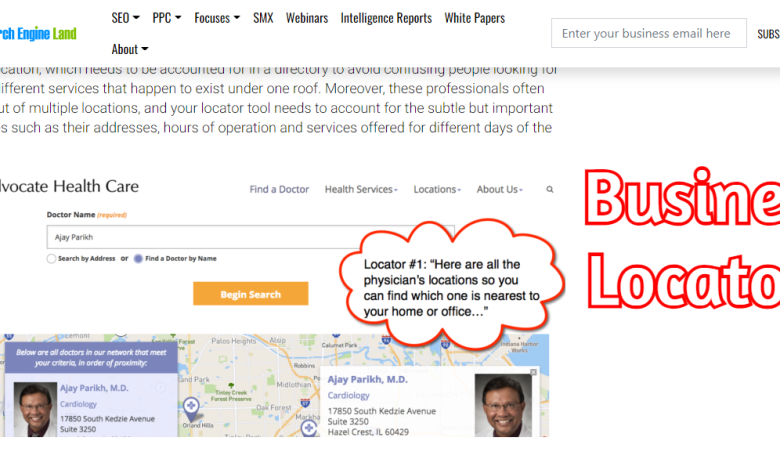780x470 pixels.
Task: Select Search by Address radio button
Action: (51, 259)
